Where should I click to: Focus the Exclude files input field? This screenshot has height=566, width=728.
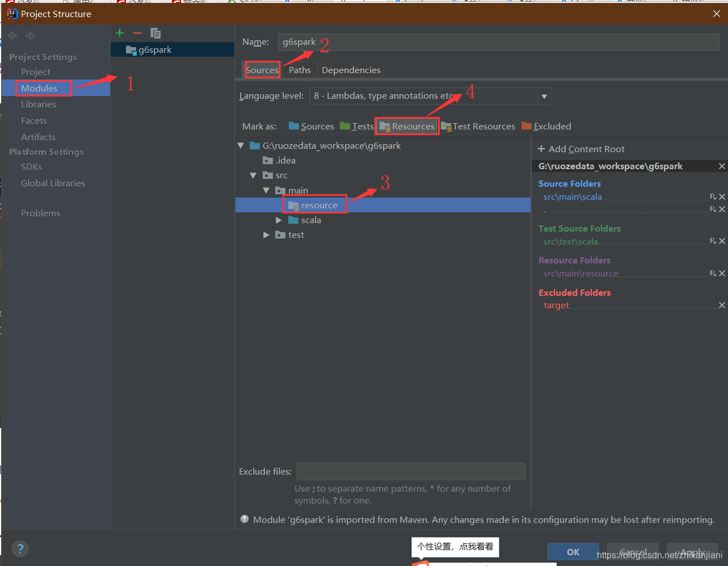point(411,471)
